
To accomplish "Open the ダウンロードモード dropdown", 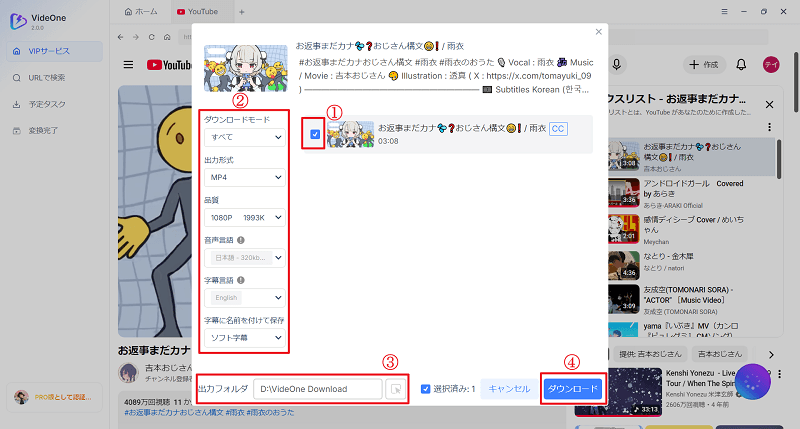I will tap(245, 137).
